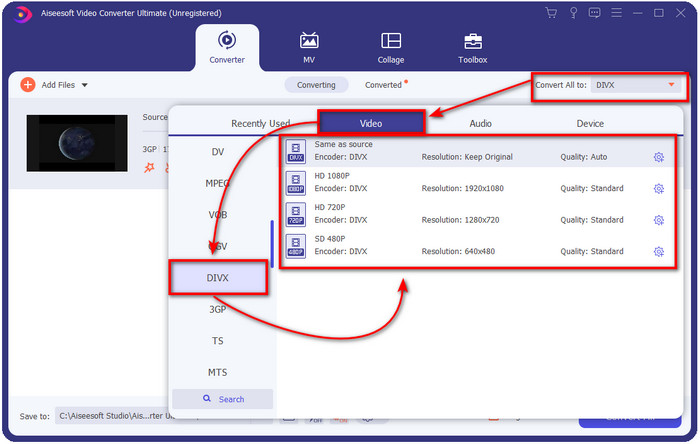700x444 pixels.
Task: Select the HD 1080P format icon
Action: tap(296, 183)
